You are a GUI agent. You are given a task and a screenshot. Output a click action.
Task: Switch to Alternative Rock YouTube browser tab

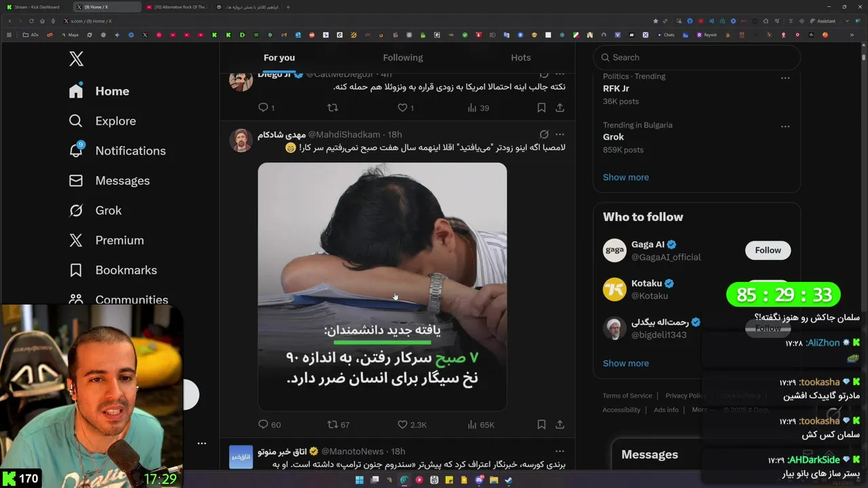click(x=176, y=7)
